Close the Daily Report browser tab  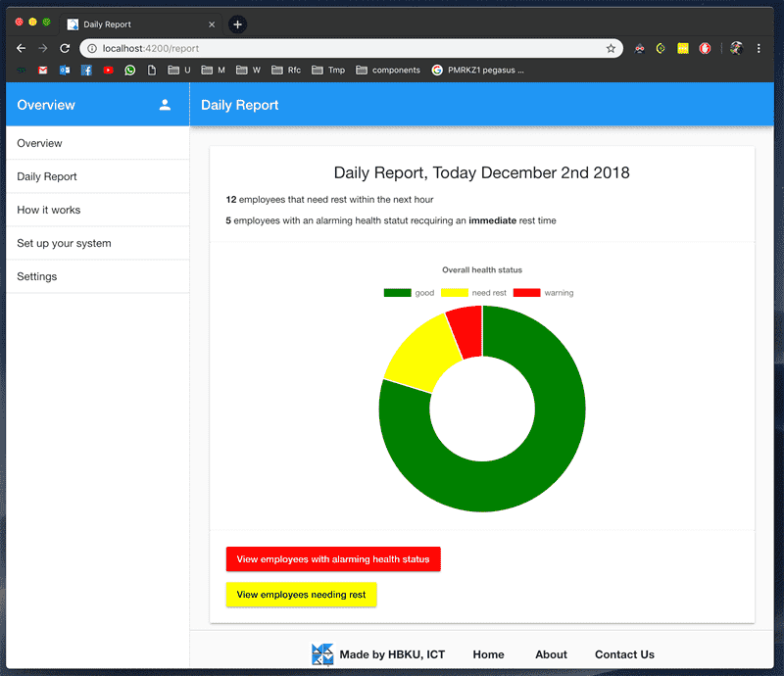click(x=212, y=24)
